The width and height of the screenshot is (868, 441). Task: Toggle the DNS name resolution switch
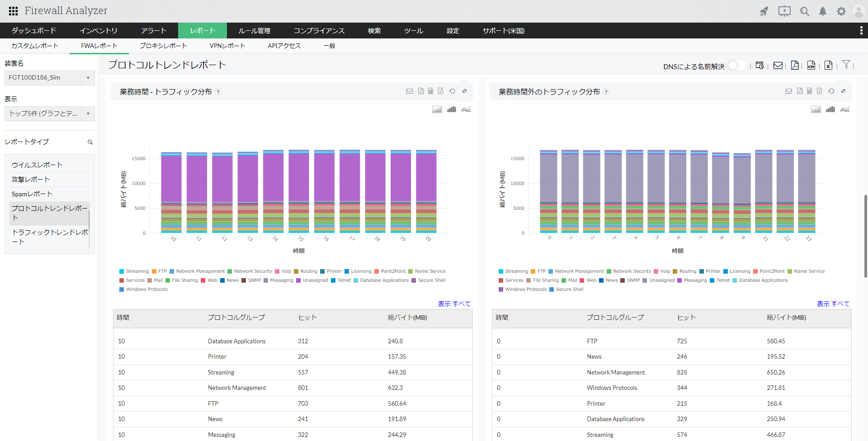click(736, 66)
